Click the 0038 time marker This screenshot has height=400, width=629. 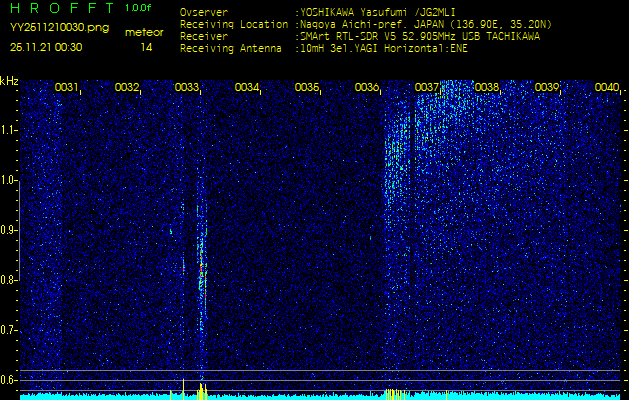[487, 87]
